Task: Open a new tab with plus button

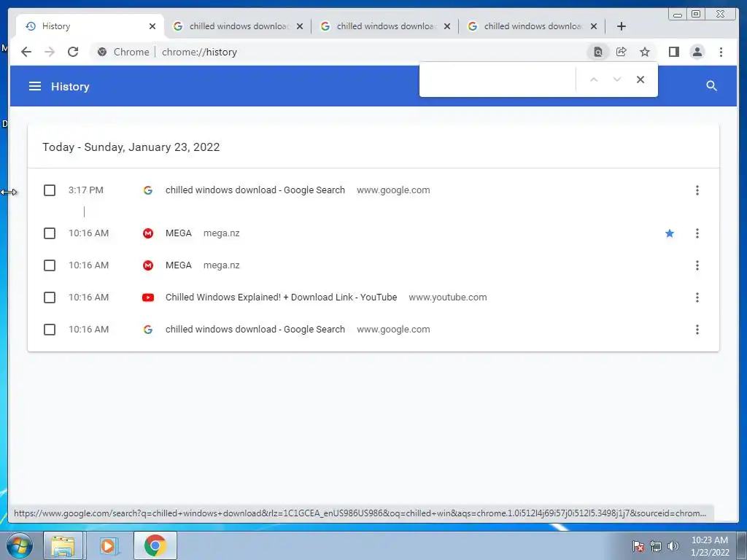Action: click(x=622, y=26)
